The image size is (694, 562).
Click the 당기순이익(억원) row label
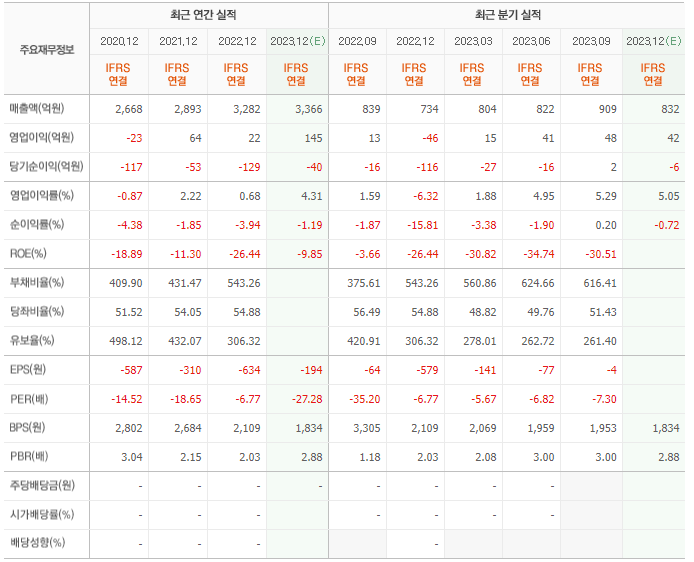pos(46,167)
